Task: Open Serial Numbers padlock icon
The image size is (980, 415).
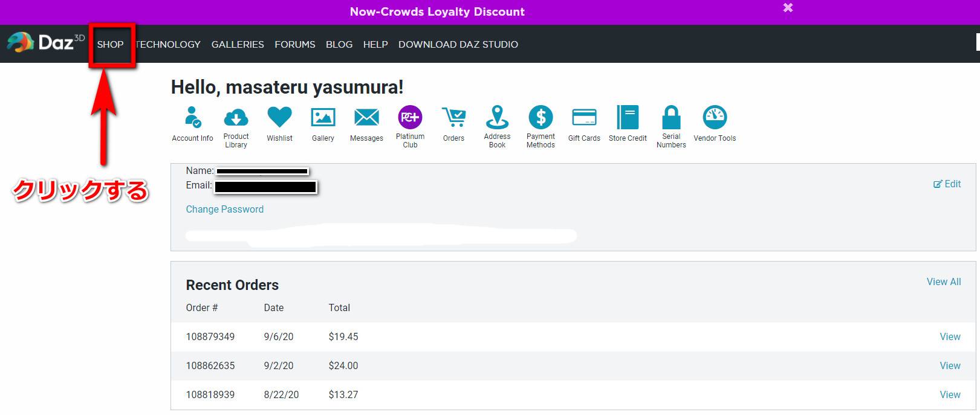Action: [671, 117]
